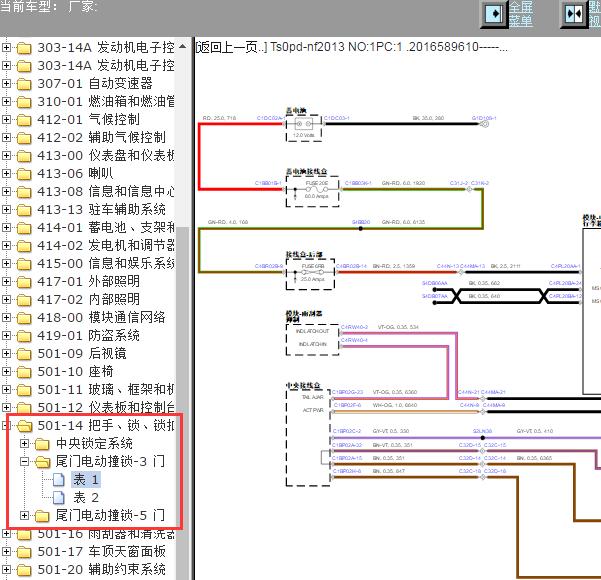
Task: Expand the 尾门电动撞锁-5 门 folder
Action: (x=25, y=516)
